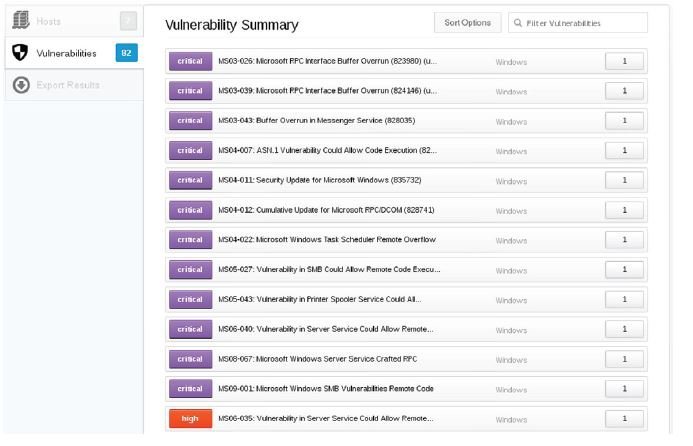Open the Sort Options dropdown

[x=468, y=23]
